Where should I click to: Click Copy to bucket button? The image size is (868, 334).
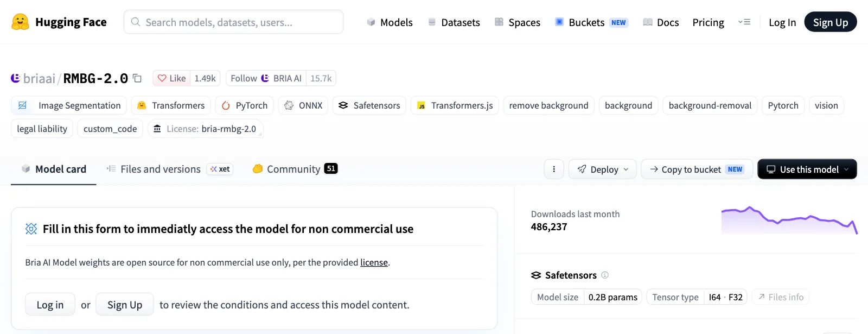(697, 169)
